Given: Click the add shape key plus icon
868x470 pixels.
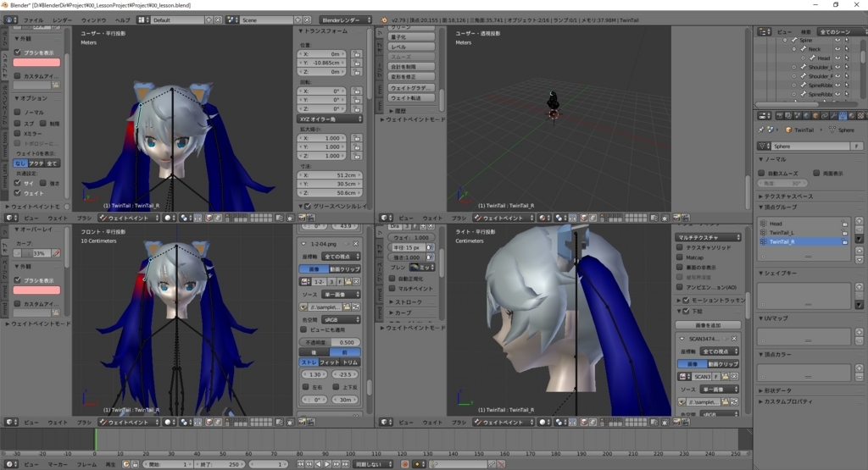Looking at the screenshot, I should tap(860, 286).
